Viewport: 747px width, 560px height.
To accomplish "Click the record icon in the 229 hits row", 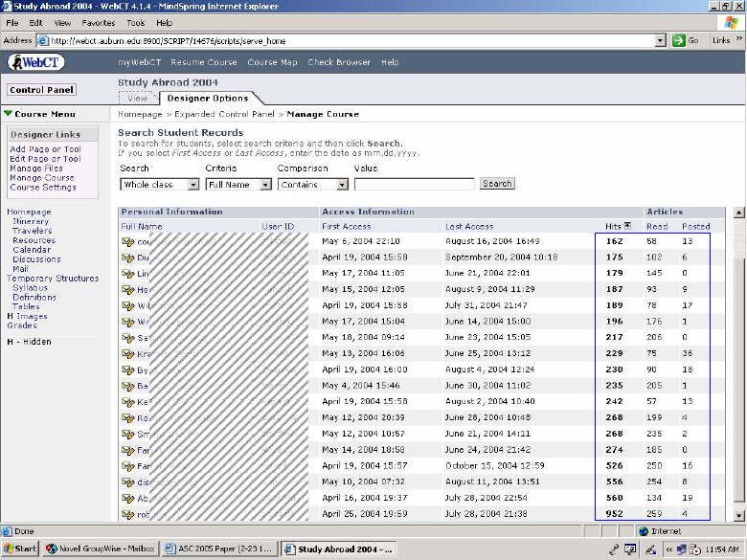I will [127, 354].
